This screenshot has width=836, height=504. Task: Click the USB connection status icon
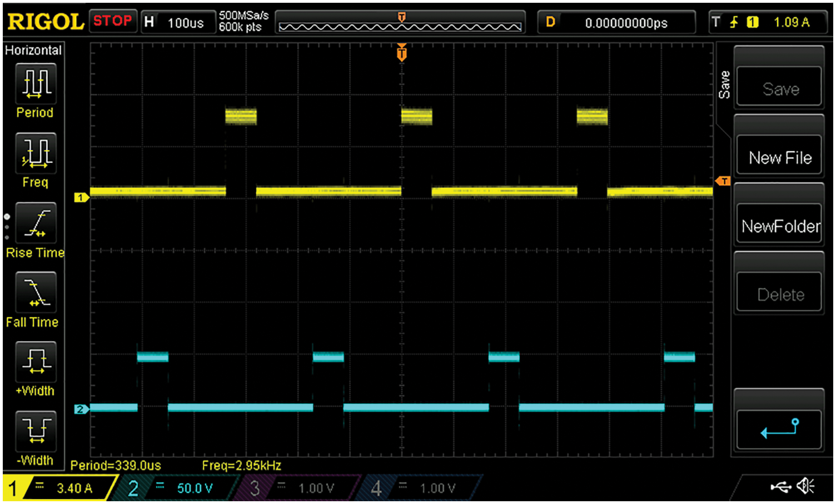(x=780, y=487)
